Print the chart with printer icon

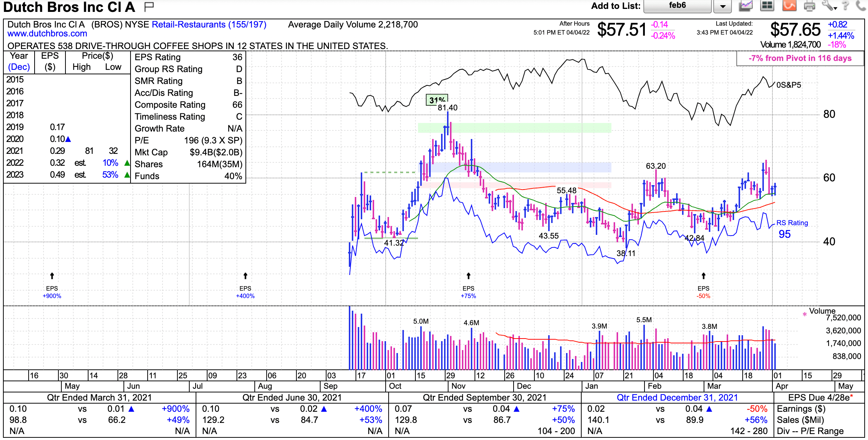coord(809,6)
